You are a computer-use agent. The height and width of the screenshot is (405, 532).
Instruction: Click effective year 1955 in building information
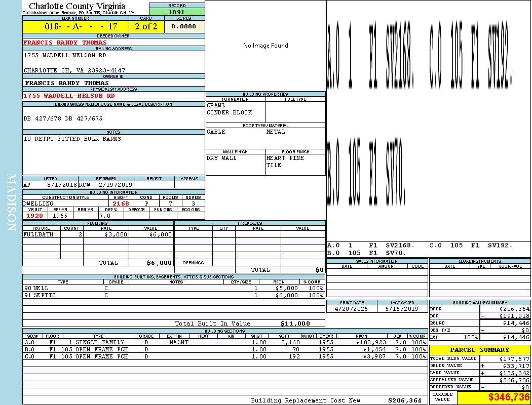click(60, 216)
